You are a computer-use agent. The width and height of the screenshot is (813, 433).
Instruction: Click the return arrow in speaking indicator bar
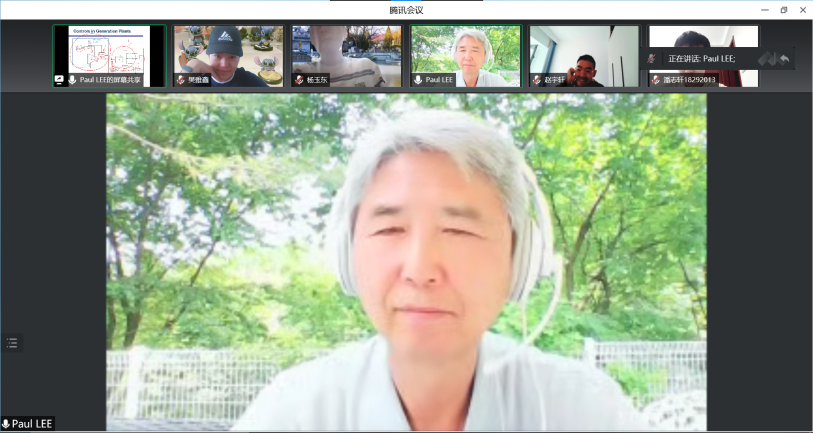785,59
